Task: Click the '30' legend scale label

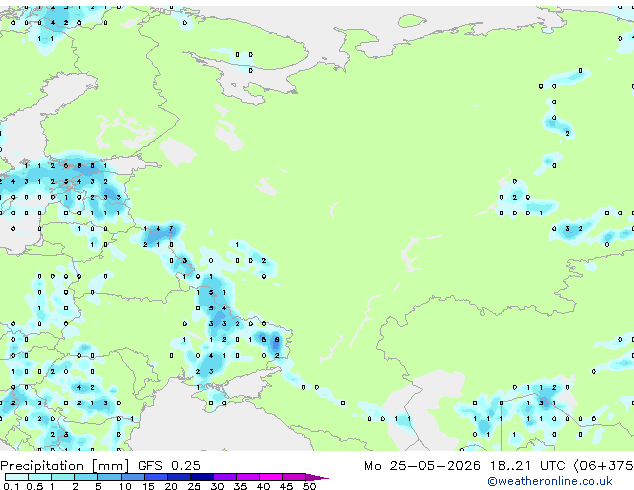Action: 217,486
